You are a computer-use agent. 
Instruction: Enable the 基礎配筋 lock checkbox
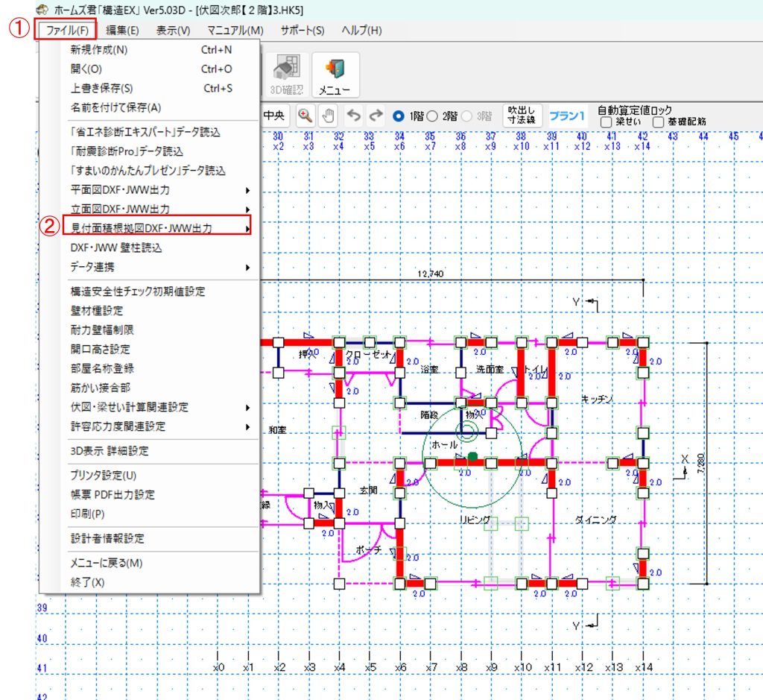(x=658, y=122)
